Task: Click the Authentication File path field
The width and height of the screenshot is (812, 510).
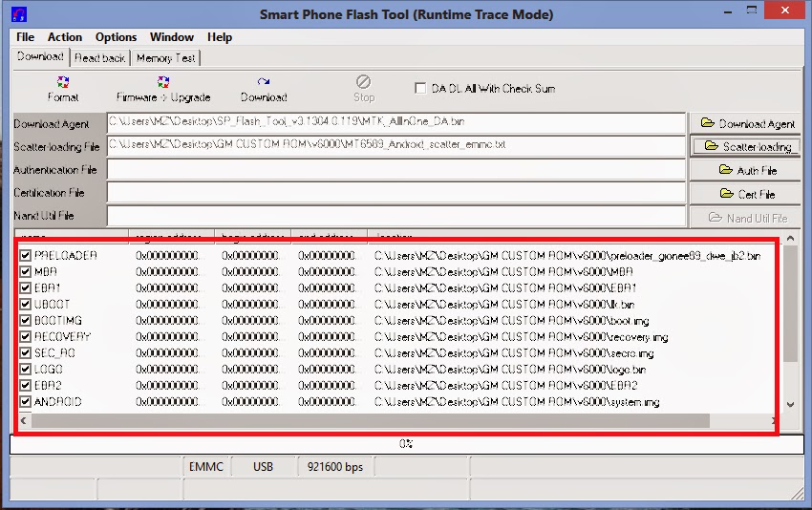Action: point(395,170)
